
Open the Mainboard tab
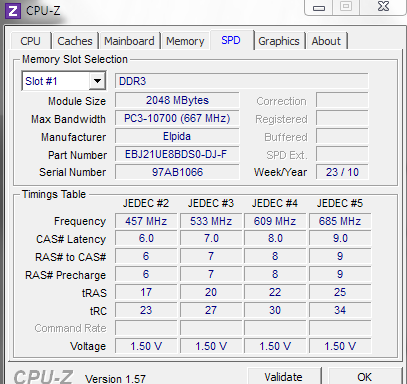pyautogui.click(x=129, y=41)
